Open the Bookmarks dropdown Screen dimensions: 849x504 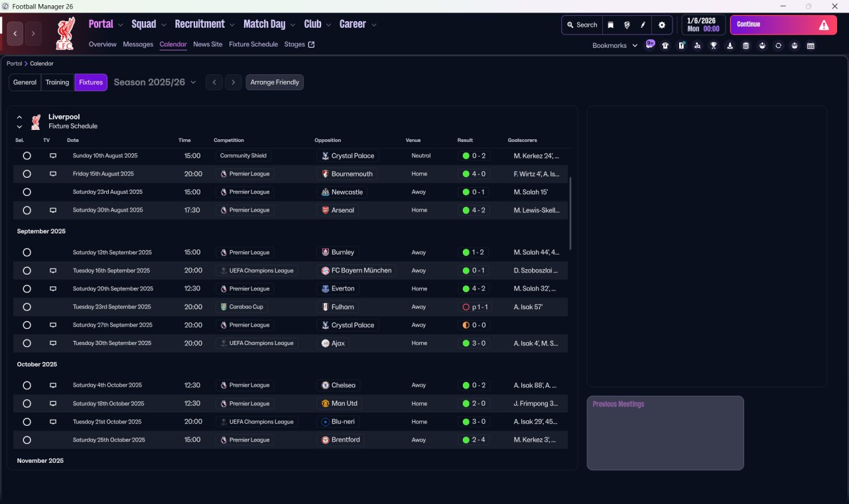[x=615, y=46]
